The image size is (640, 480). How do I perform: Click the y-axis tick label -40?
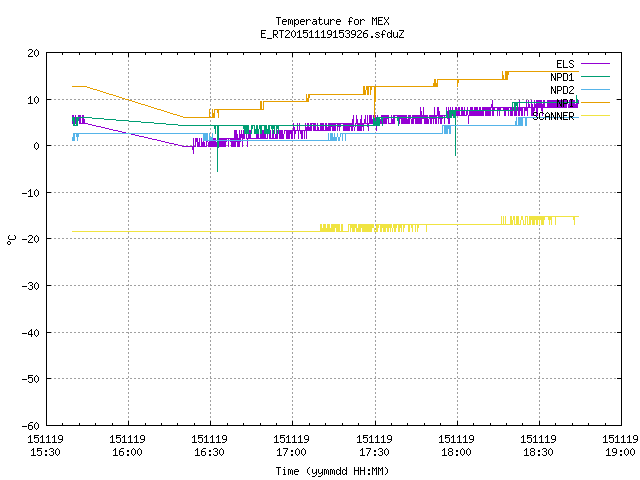pos(31,333)
